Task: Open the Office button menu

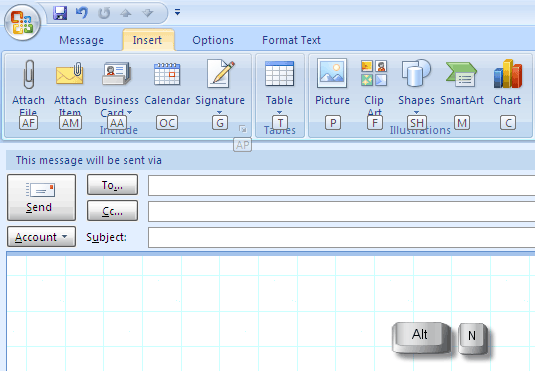Action: (23, 23)
